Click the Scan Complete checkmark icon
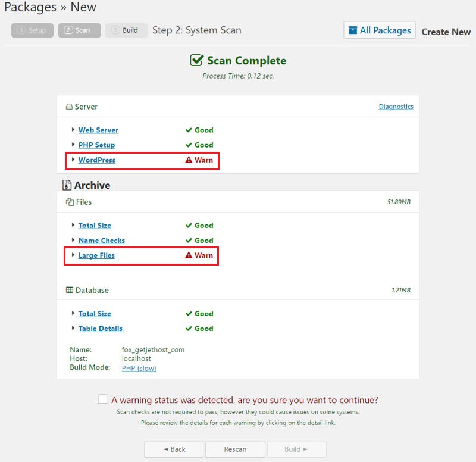 click(196, 61)
